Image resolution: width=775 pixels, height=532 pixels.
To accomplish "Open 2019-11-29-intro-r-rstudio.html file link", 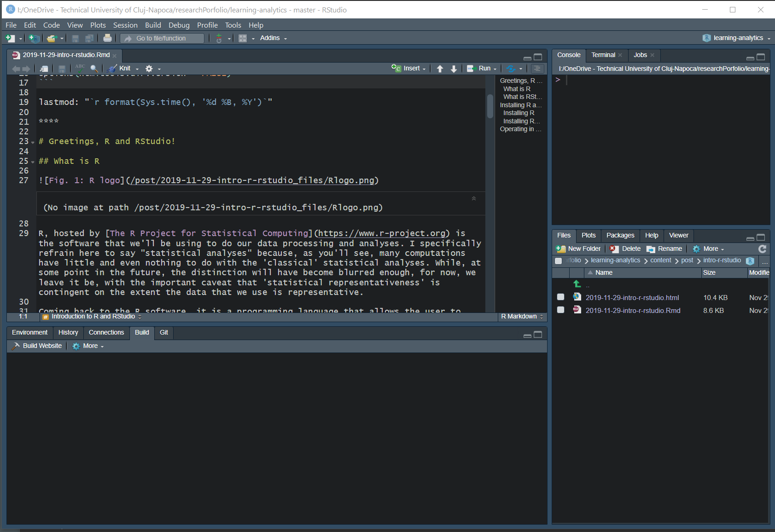I will point(632,298).
